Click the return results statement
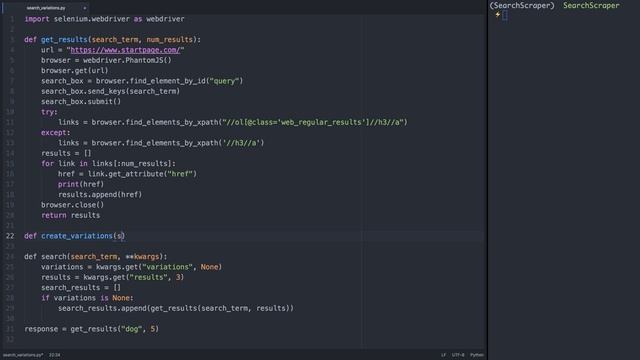This screenshot has width=640, height=360. (x=70, y=215)
